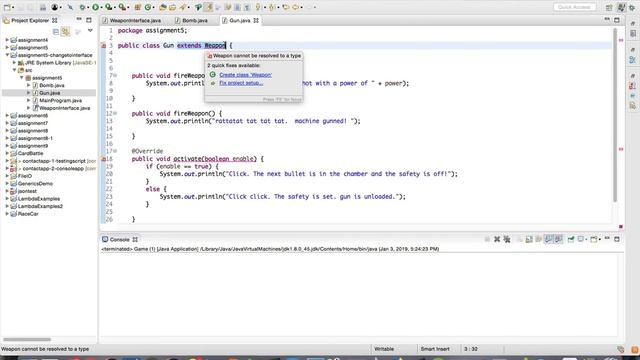Select WeaponInterface.java in Project Explorer
Screen dimensions: 640x360
(x=64, y=108)
